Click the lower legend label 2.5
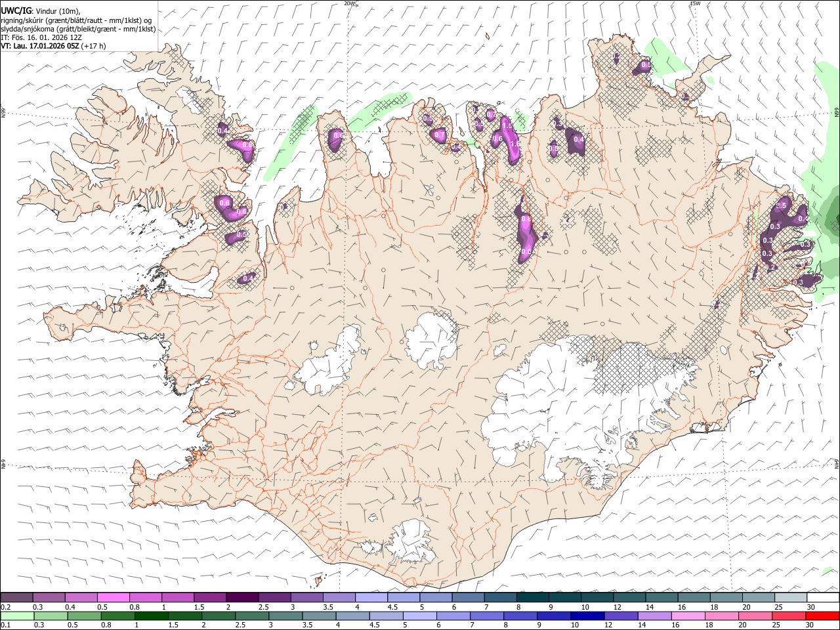 coord(240,625)
